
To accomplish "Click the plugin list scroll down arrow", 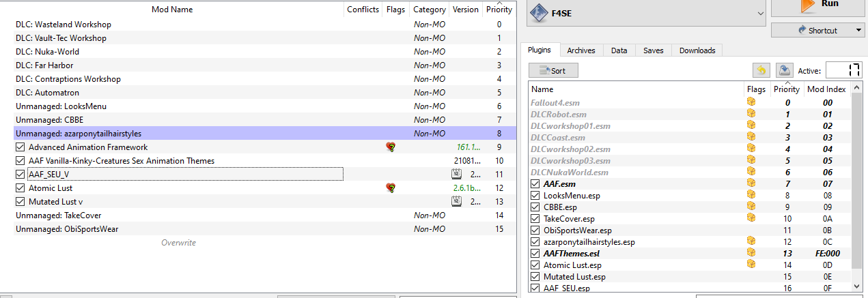I will (x=857, y=286).
